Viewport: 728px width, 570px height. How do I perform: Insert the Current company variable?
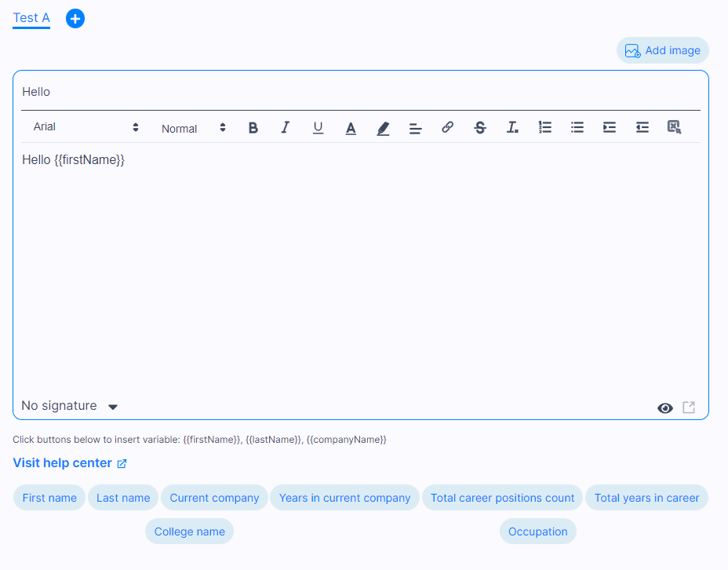pyautogui.click(x=214, y=498)
